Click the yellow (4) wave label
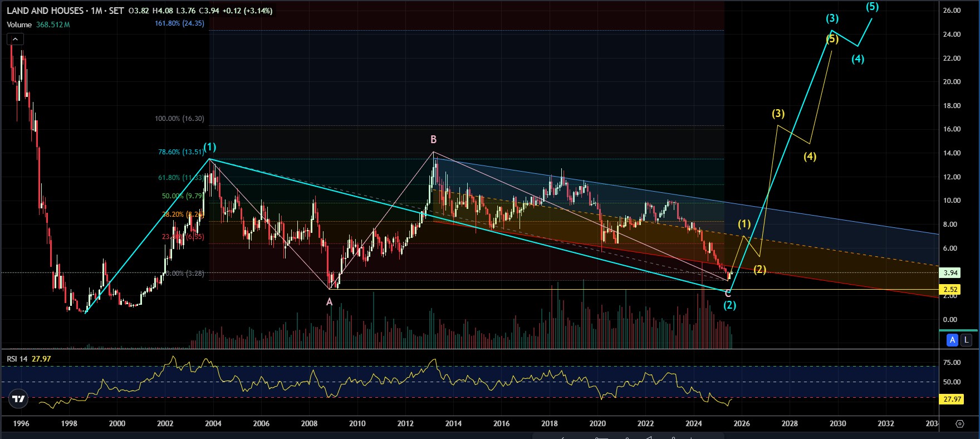The height and width of the screenshot is (439, 980). click(x=810, y=157)
